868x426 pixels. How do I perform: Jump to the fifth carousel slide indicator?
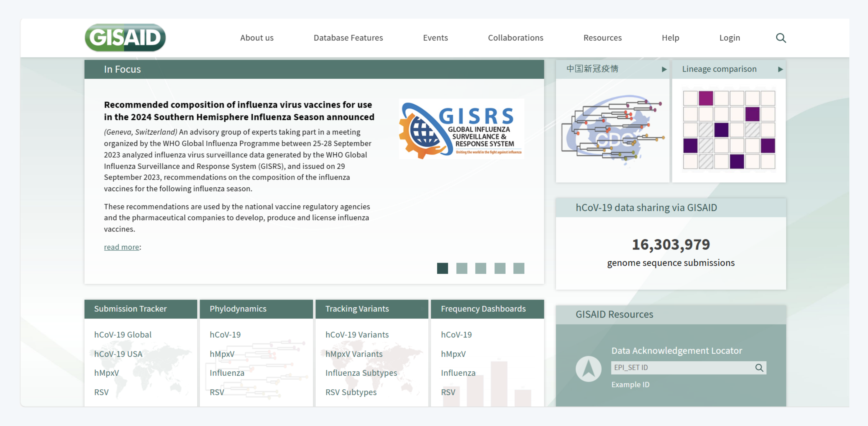519,268
